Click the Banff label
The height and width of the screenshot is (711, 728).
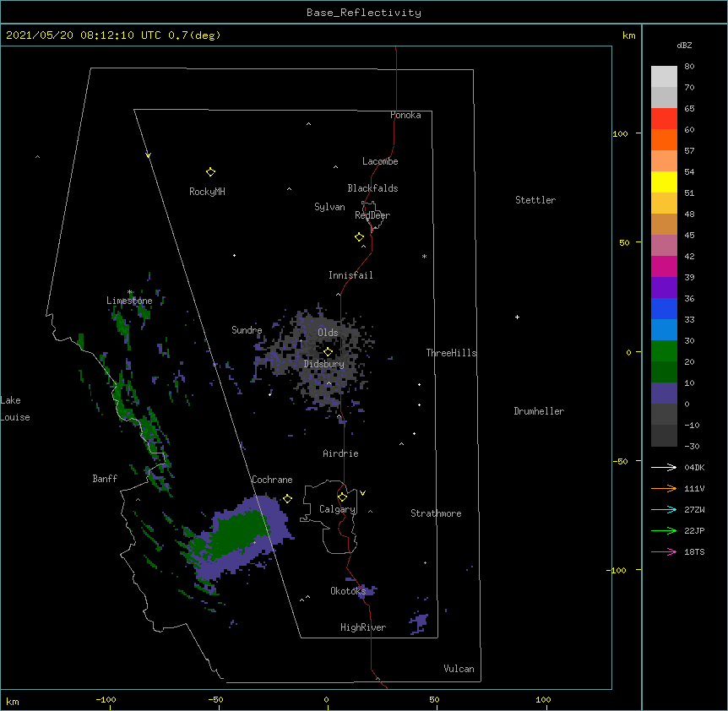pos(105,479)
